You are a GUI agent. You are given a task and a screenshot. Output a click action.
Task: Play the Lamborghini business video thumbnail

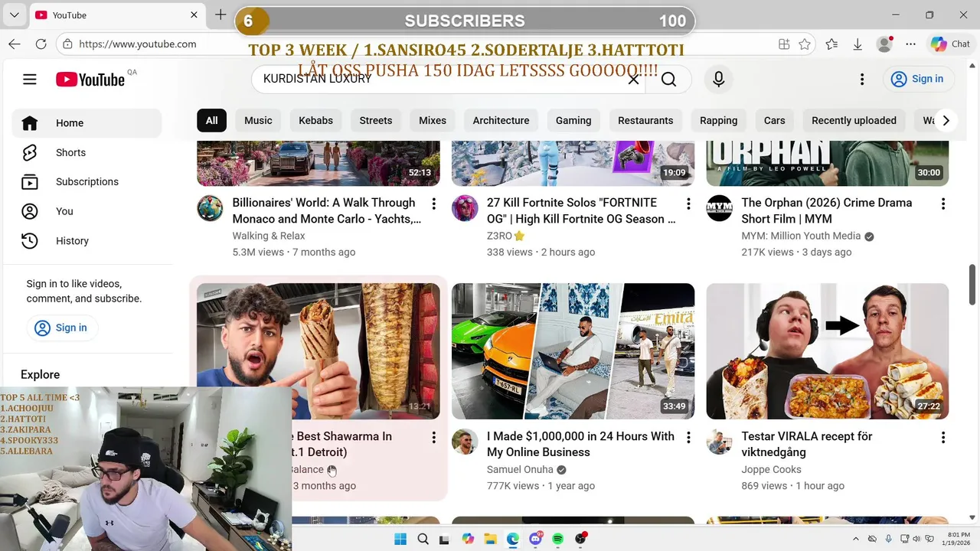[x=573, y=351]
